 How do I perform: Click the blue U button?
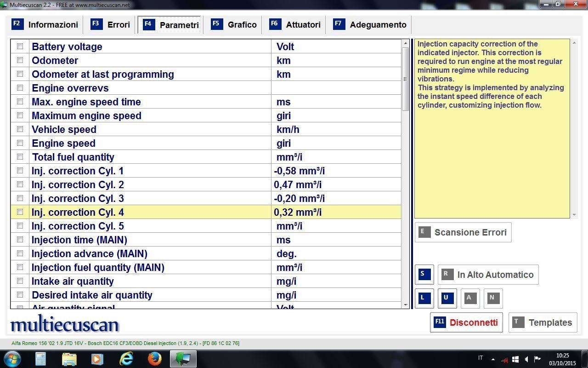(x=447, y=298)
